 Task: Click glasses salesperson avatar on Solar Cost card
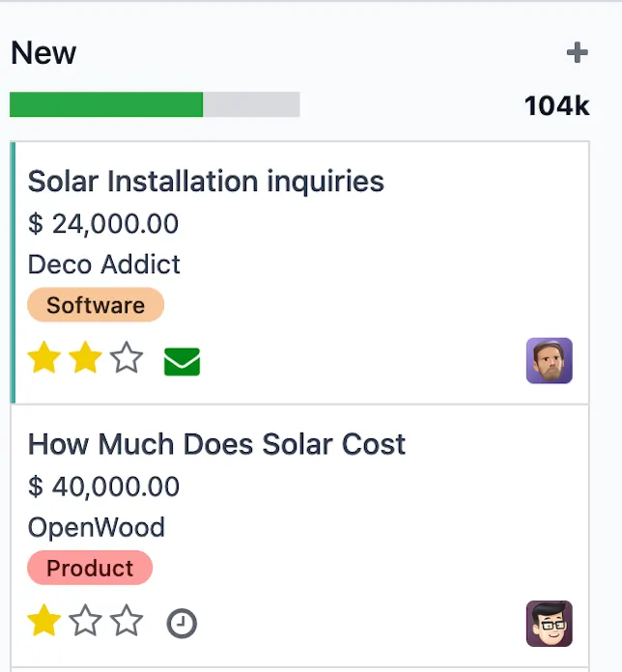click(x=550, y=624)
